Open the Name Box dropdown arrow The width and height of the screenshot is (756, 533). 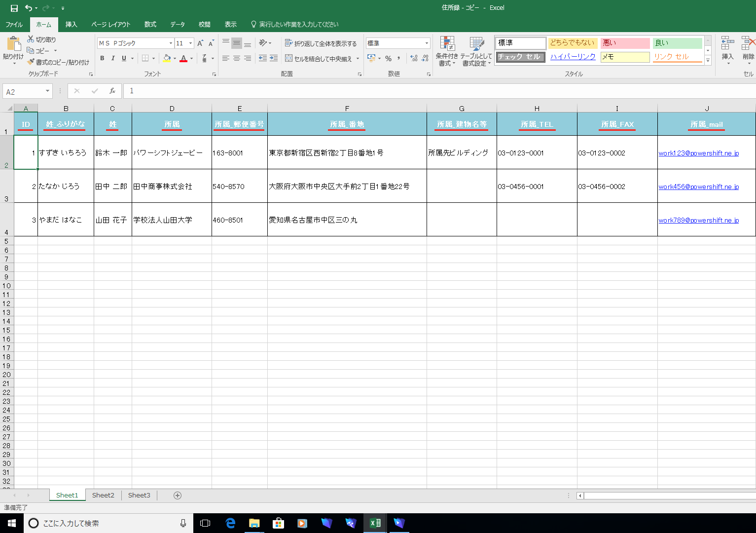pyautogui.click(x=47, y=91)
